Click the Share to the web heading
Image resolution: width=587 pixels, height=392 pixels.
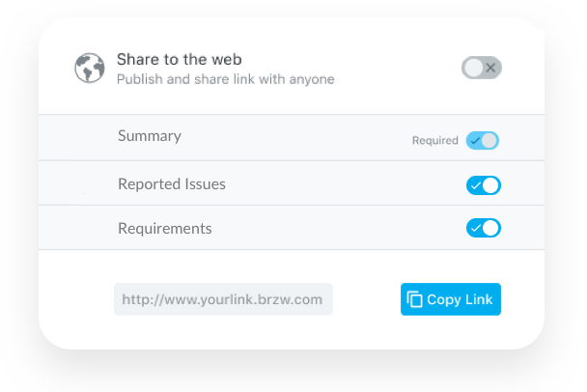click(x=180, y=60)
